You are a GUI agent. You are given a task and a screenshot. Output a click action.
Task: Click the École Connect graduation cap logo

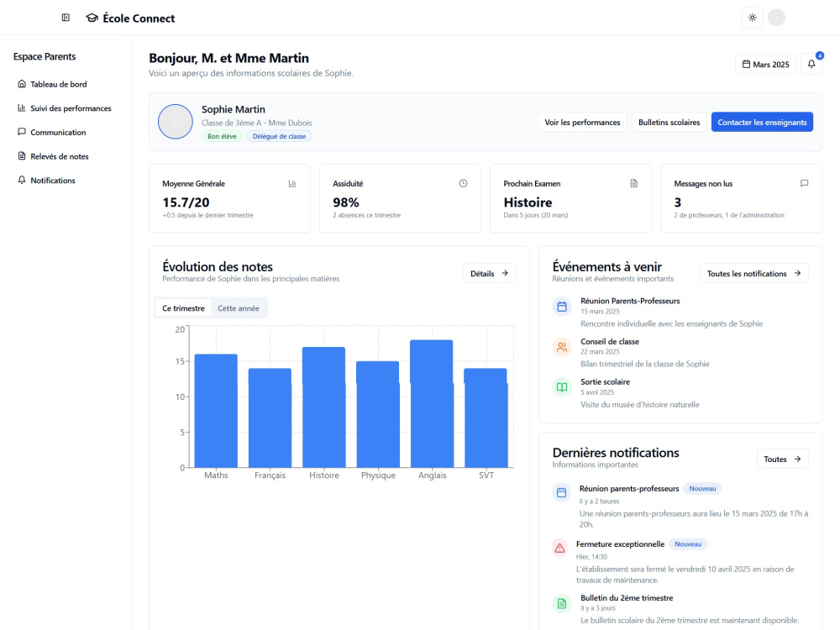tap(92, 18)
